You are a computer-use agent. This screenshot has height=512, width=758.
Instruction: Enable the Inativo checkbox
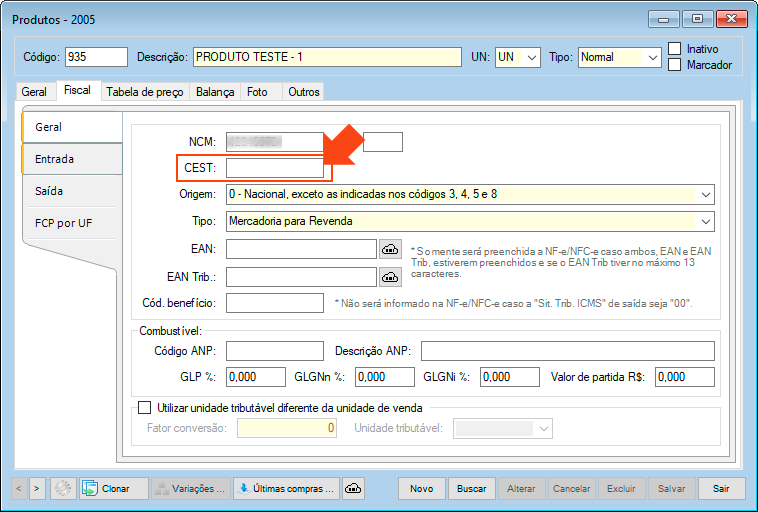pos(675,48)
